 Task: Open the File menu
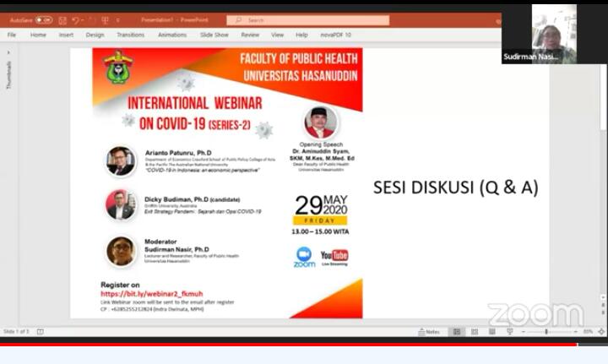[x=12, y=35]
